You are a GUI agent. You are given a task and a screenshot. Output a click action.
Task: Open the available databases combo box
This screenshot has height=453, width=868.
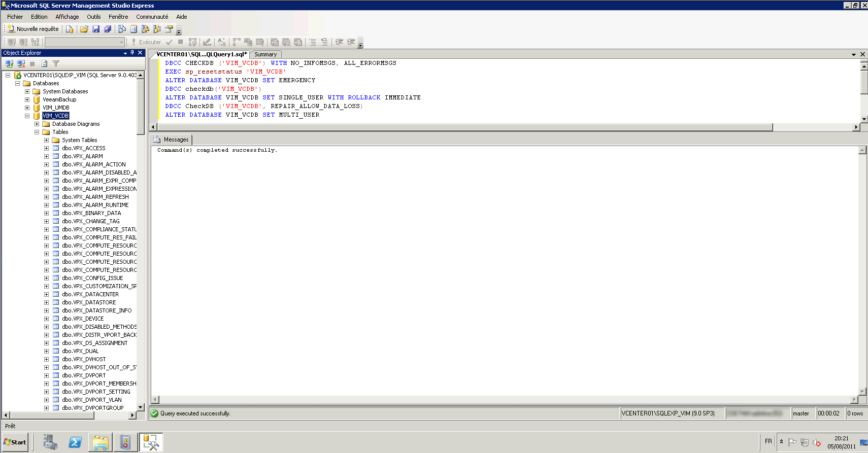[x=85, y=42]
